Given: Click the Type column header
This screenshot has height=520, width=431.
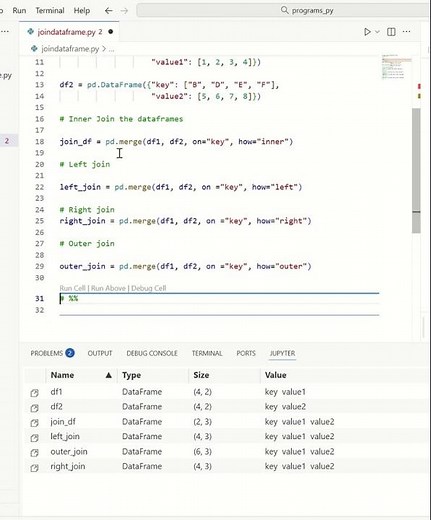Looking at the screenshot, I should [x=153, y=375].
